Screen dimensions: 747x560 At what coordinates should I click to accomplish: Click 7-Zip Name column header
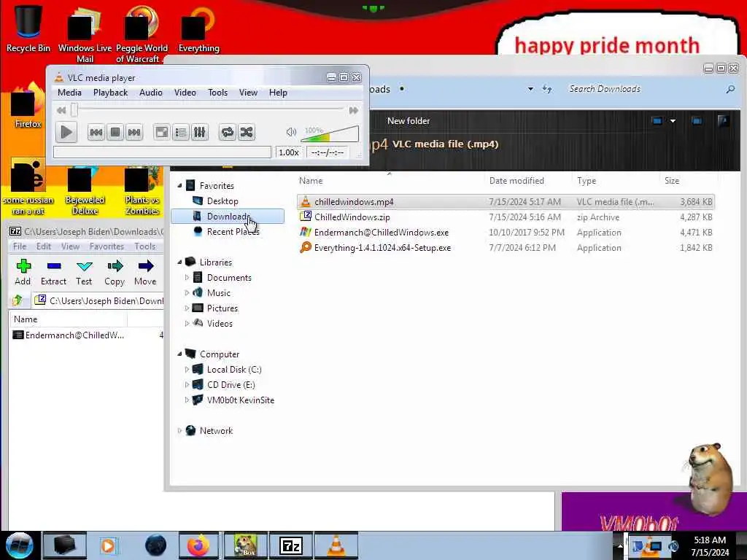tap(68, 319)
